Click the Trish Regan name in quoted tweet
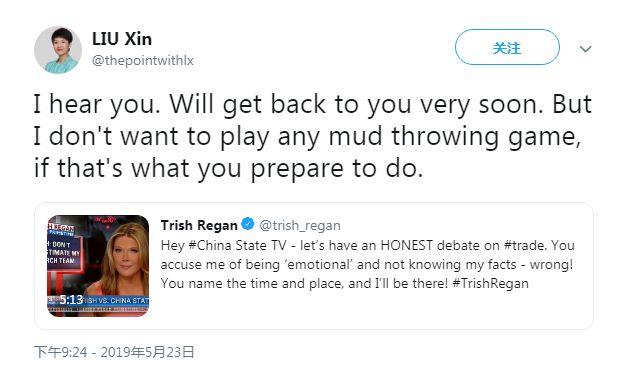The width and height of the screenshot is (627, 374). pos(199,225)
